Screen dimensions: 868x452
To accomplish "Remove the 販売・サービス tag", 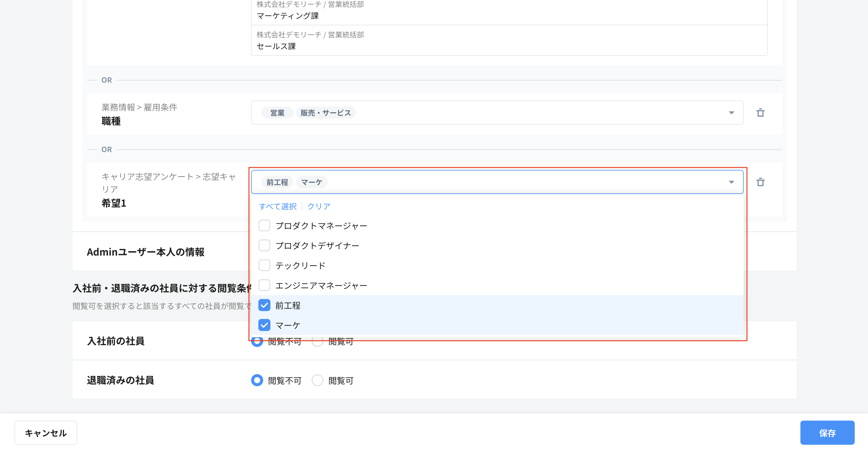I will click(x=325, y=113).
